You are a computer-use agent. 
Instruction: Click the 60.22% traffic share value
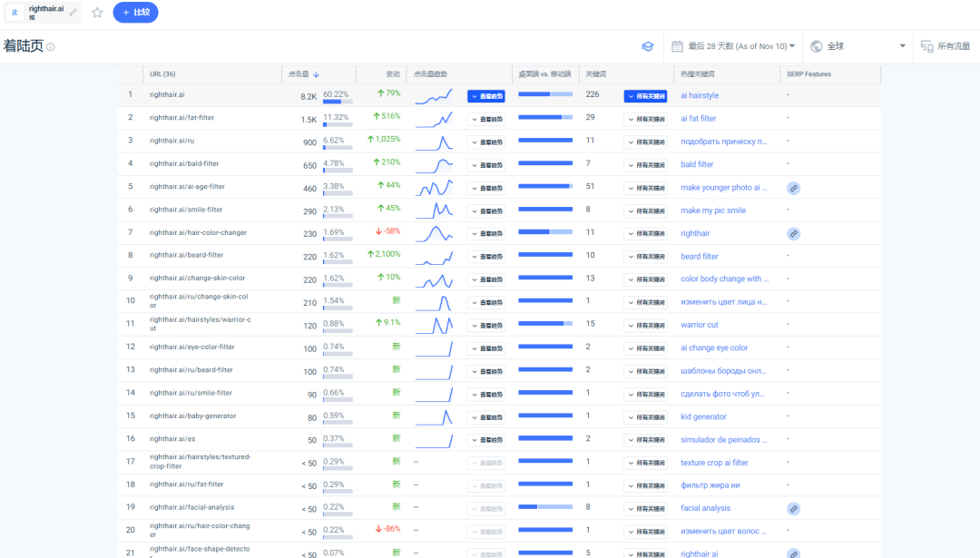[x=336, y=94]
